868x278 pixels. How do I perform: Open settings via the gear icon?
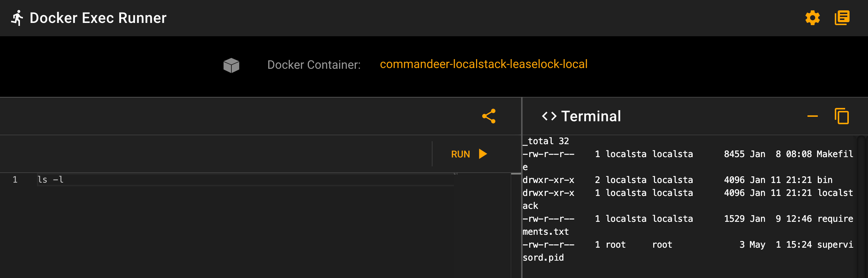click(x=812, y=18)
